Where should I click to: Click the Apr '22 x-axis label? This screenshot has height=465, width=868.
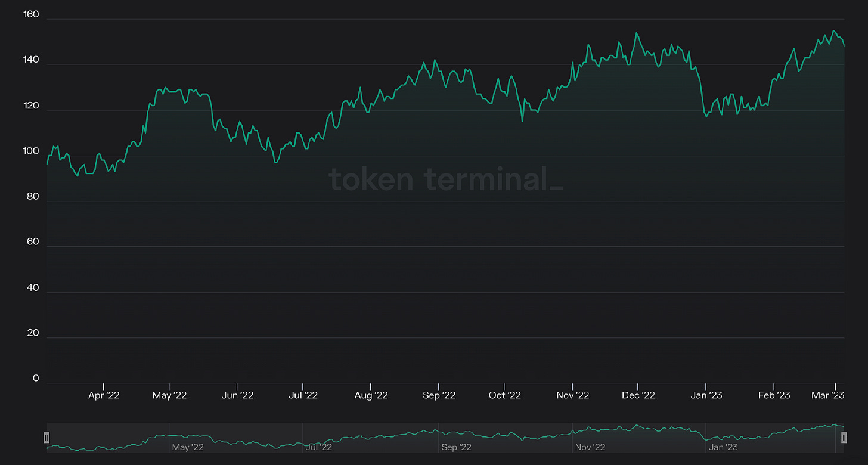(x=104, y=395)
